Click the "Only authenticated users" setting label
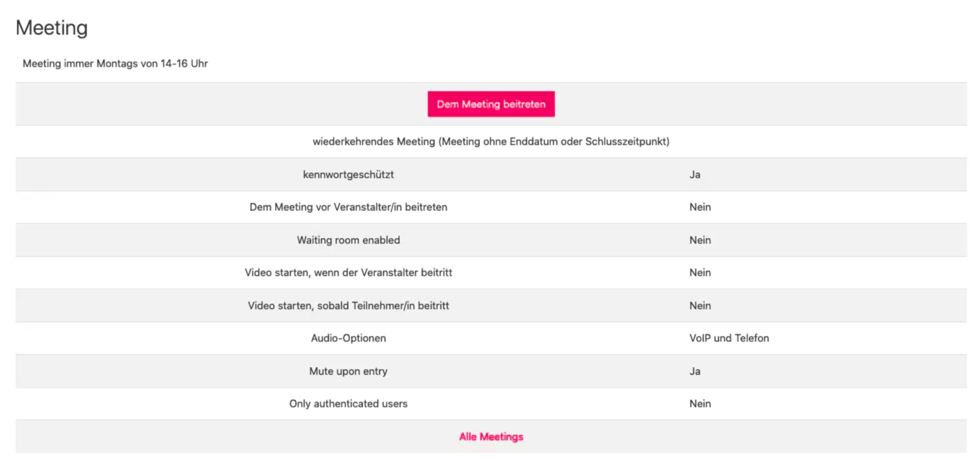Viewport: 980px width, 465px height. coord(348,404)
